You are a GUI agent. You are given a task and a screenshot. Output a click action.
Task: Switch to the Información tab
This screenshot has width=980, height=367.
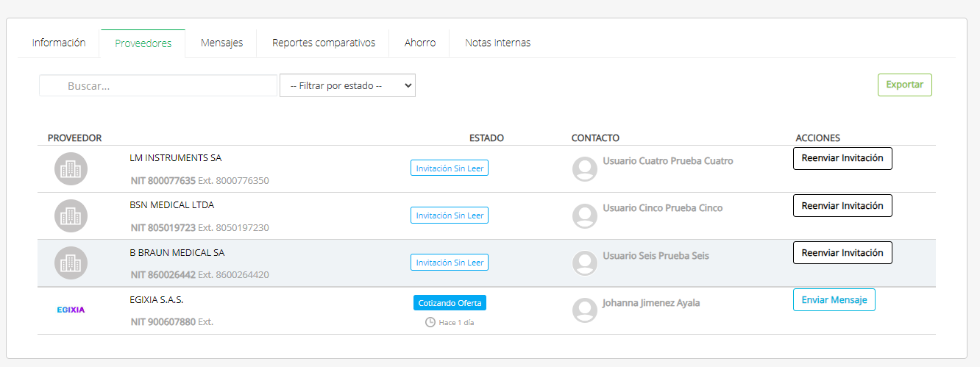tap(59, 43)
